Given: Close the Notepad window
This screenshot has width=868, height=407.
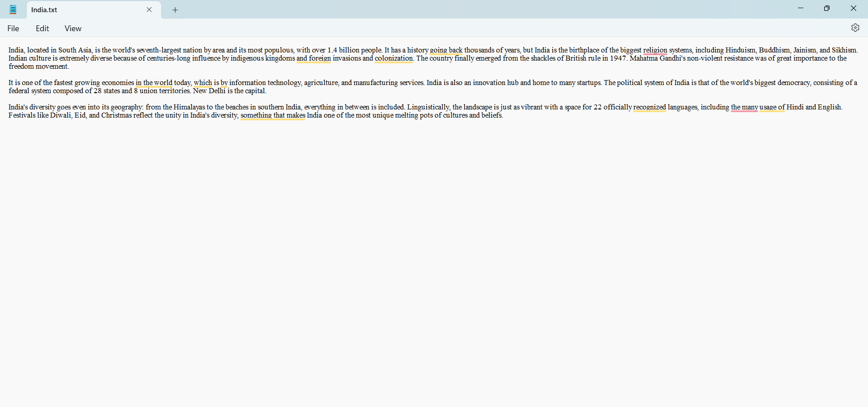Looking at the screenshot, I should click(x=854, y=9).
